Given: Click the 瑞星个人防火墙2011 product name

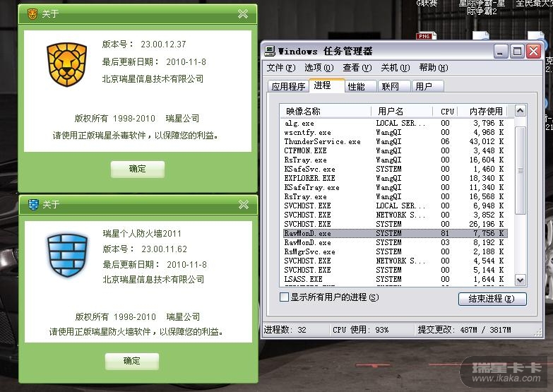Looking at the screenshot, I should 142,234.
